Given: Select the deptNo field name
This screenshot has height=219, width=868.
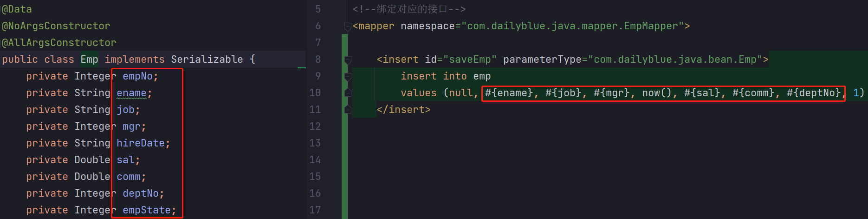Looking at the screenshot, I should [141, 193].
